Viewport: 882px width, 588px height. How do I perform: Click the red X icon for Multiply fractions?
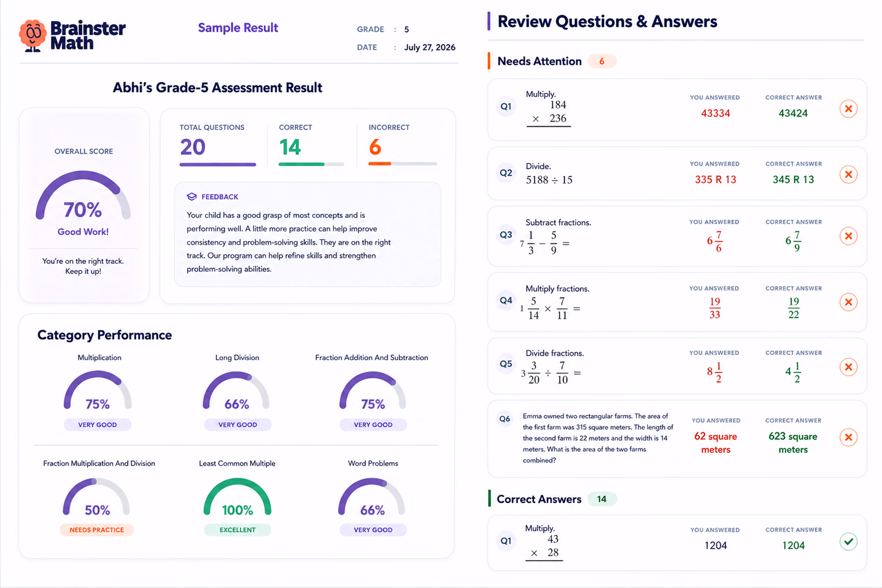tap(848, 302)
